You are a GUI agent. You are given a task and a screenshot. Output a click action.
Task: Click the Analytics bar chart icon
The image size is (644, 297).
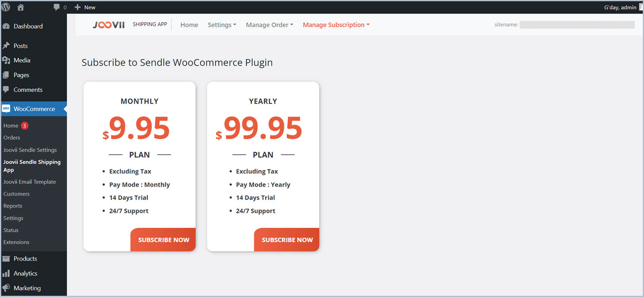click(6, 274)
